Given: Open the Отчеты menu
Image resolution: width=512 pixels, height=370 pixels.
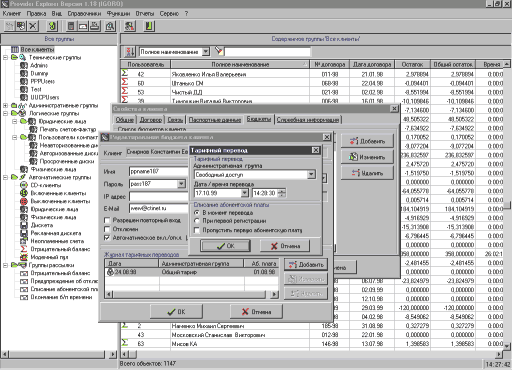Looking at the screenshot, I should (145, 14).
